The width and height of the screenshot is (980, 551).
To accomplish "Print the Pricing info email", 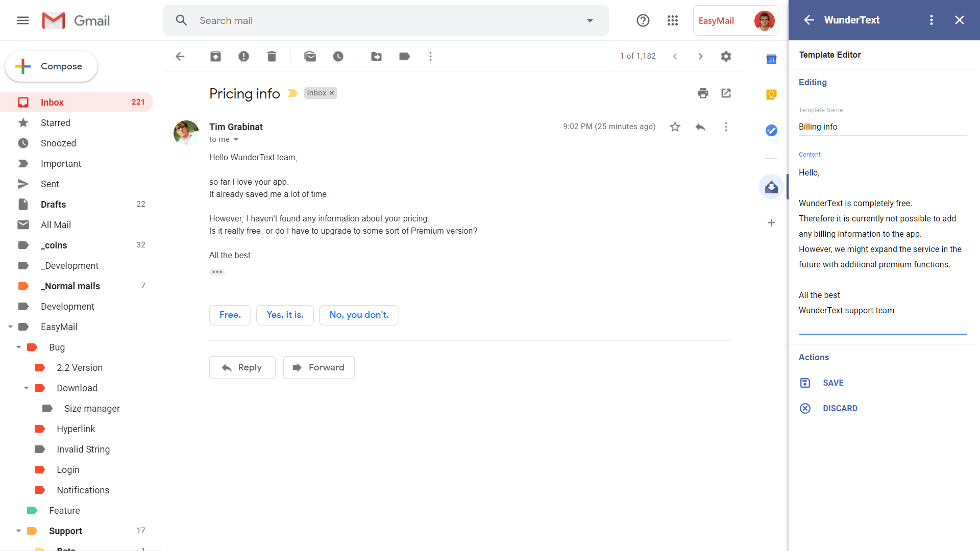I will pos(703,93).
